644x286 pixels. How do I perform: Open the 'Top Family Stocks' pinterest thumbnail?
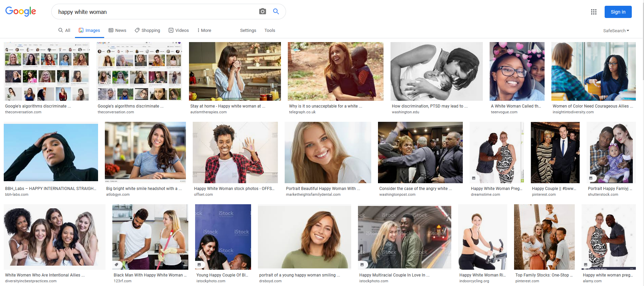544,237
